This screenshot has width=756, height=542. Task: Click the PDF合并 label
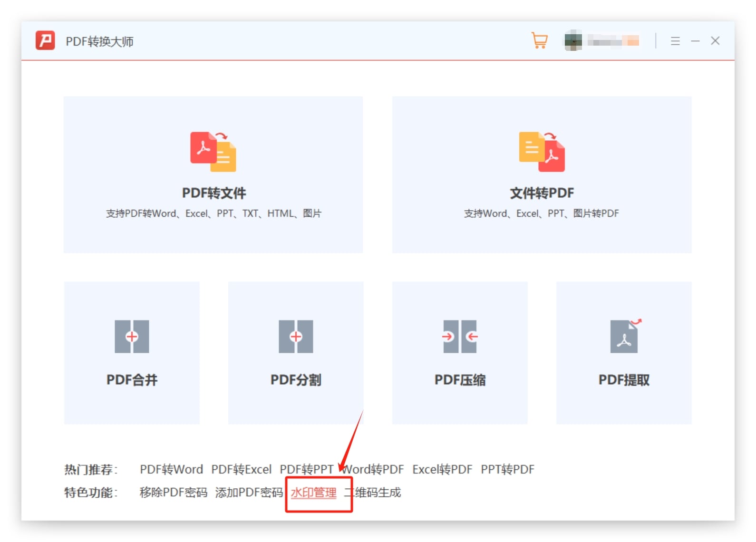[x=132, y=380]
